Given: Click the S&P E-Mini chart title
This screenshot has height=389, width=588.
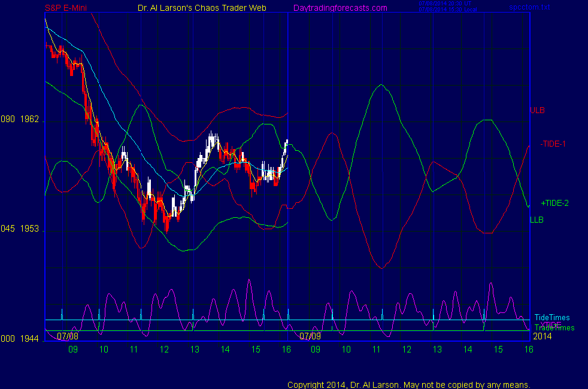Looking at the screenshot, I should pos(66,8).
